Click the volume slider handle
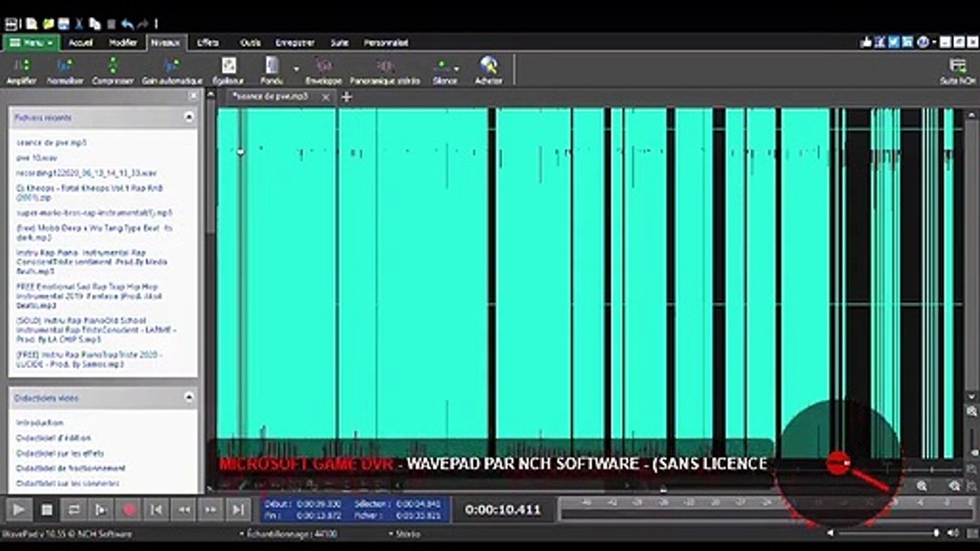 (936, 533)
